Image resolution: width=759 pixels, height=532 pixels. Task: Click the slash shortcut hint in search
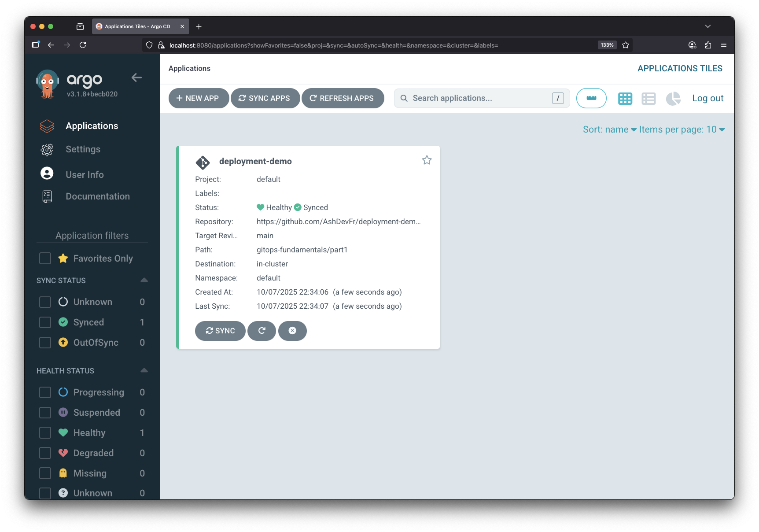coord(558,98)
